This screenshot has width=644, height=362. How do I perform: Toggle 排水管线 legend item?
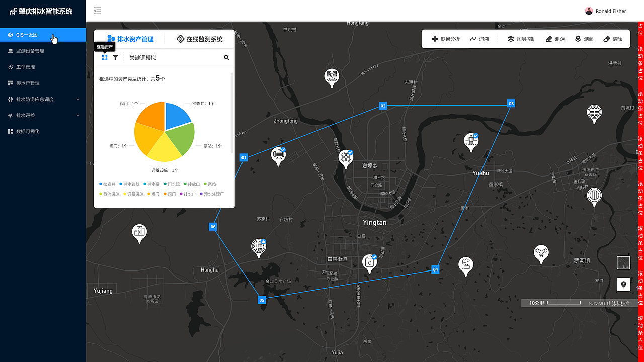coord(129,184)
